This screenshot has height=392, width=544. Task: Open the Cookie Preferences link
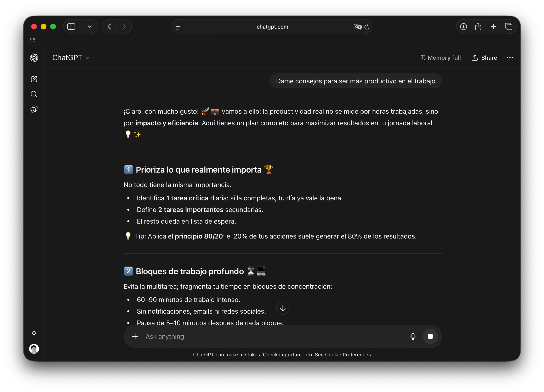[x=348, y=355]
